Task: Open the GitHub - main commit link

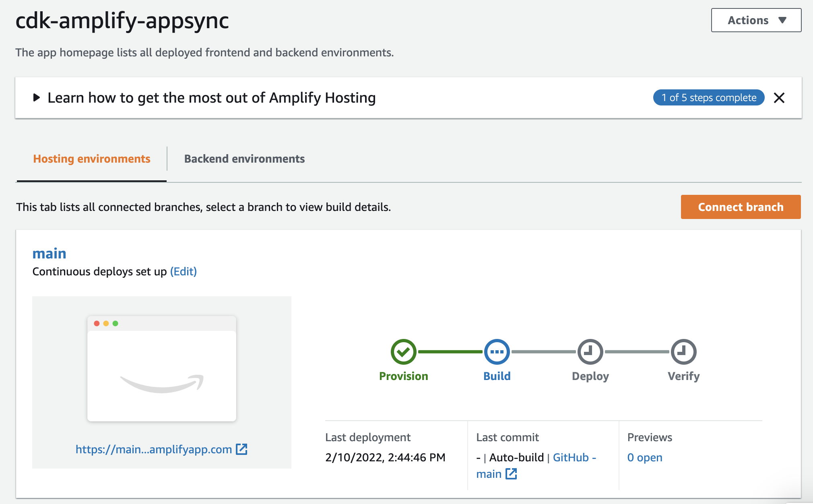Action: 536,465
